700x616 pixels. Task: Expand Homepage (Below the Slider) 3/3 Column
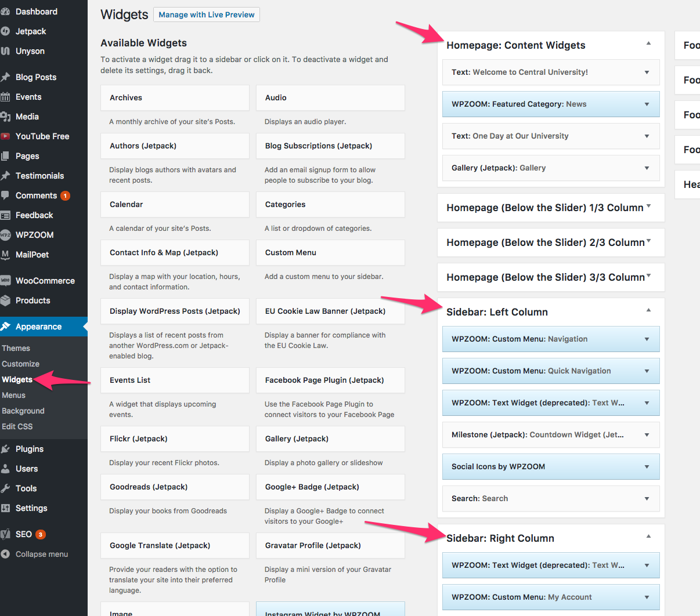pyautogui.click(x=648, y=276)
